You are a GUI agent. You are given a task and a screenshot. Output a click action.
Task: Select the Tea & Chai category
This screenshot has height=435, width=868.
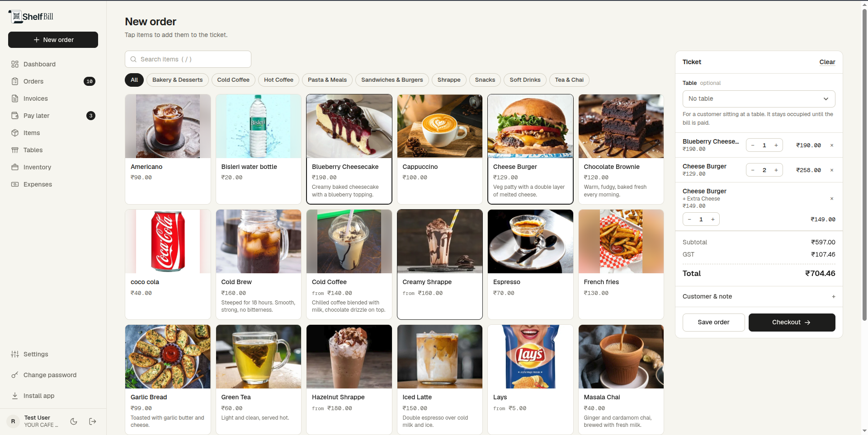click(x=569, y=80)
